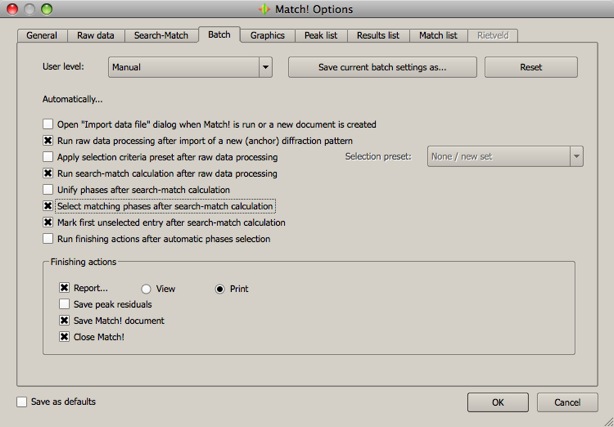Image resolution: width=614 pixels, height=427 pixels.
Task: Click the green zoom window button
Action: point(47,9)
